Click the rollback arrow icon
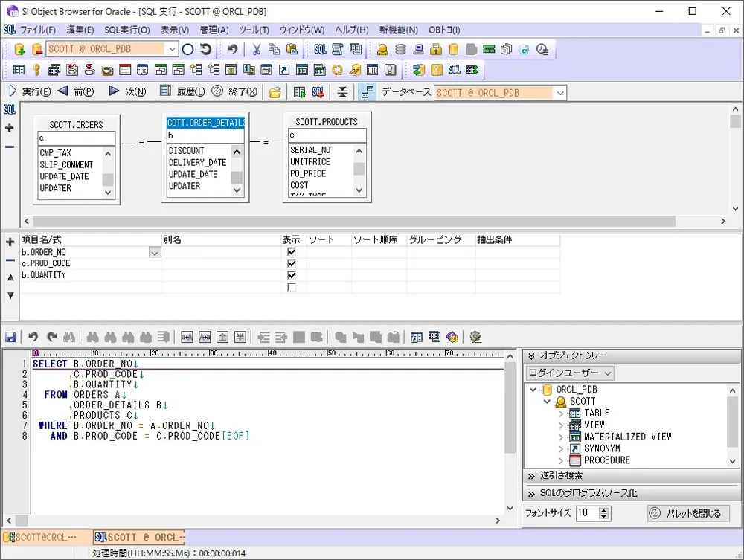 point(205,49)
